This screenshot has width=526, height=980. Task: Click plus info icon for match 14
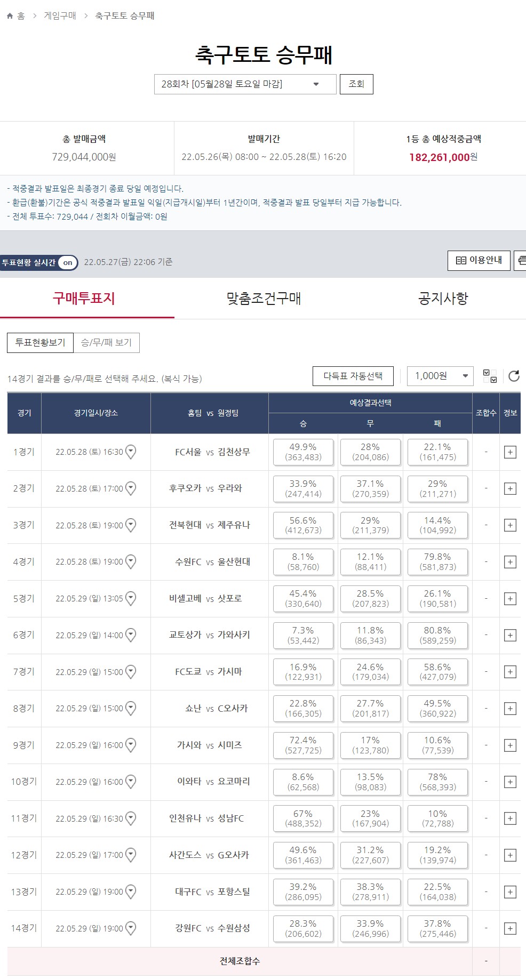pos(510,928)
